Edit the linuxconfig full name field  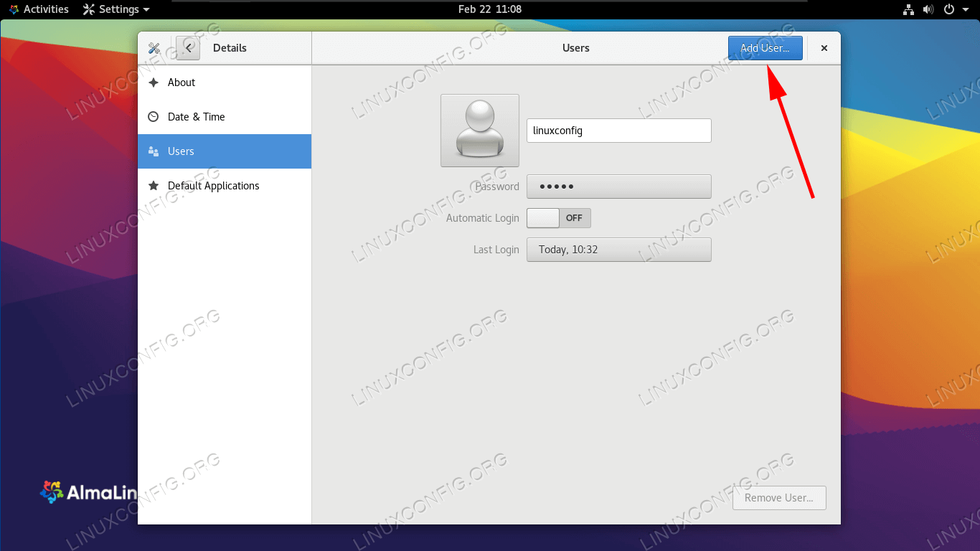pyautogui.click(x=619, y=131)
